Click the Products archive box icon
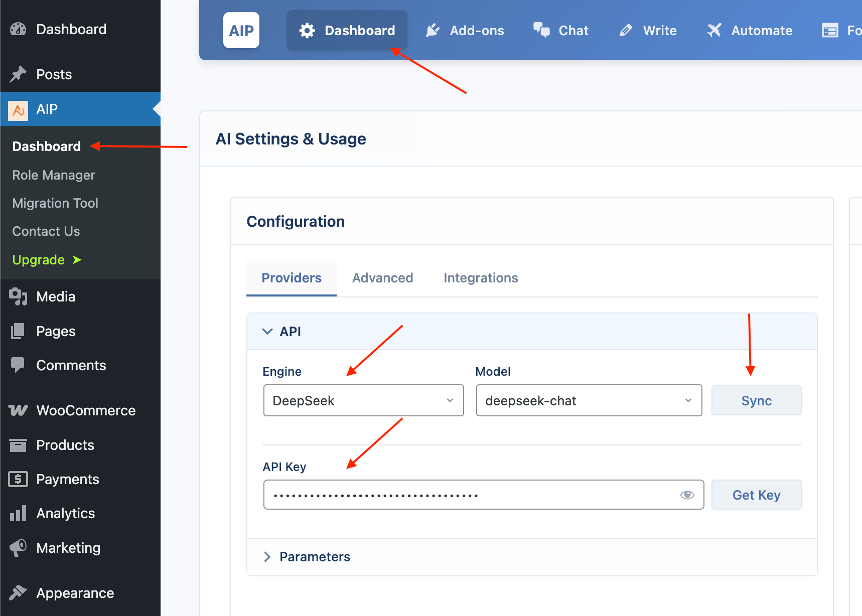 pyautogui.click(x=18, y=445)
